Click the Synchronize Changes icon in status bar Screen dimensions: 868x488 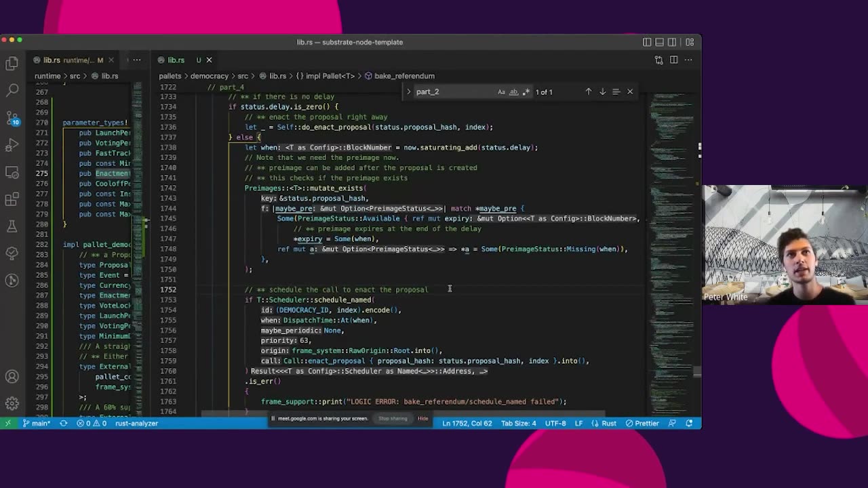pyautogui.click(x=63, y=423)
